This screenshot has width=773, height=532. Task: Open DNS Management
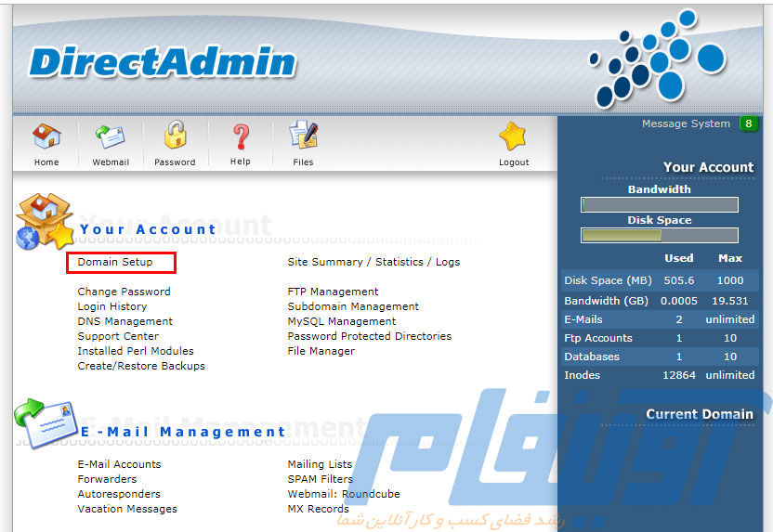click(124, 321)
